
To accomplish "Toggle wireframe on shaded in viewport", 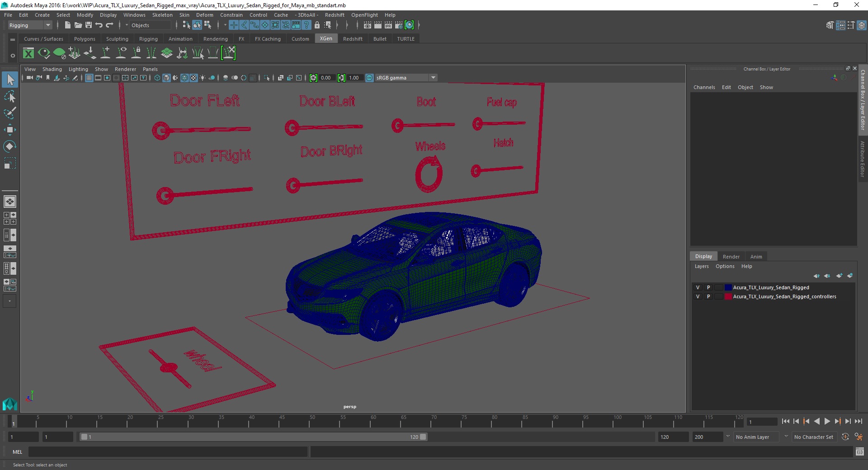I will click(184, 78).
